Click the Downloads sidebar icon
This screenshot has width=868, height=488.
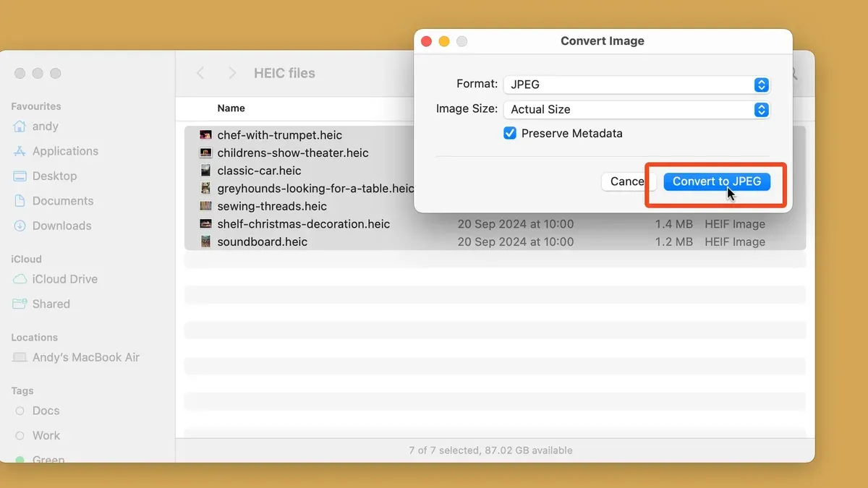[20, 226]
